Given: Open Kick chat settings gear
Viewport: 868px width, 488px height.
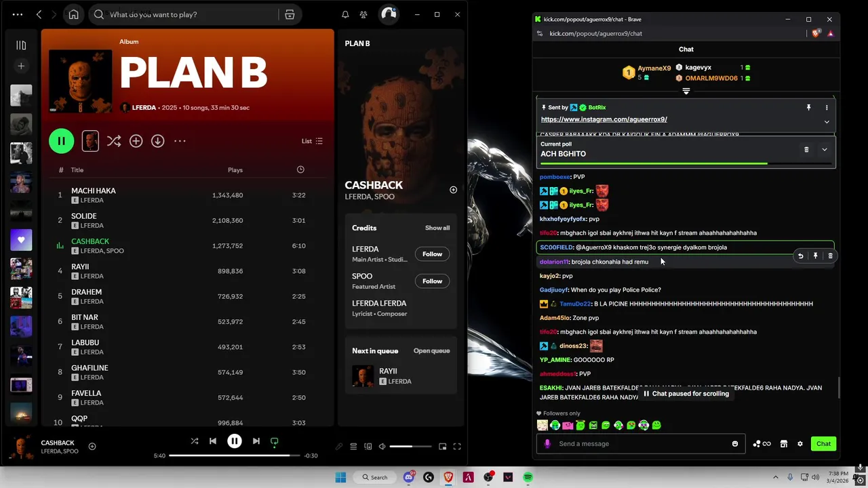Looking at the screenshot, I should point(800,444).
